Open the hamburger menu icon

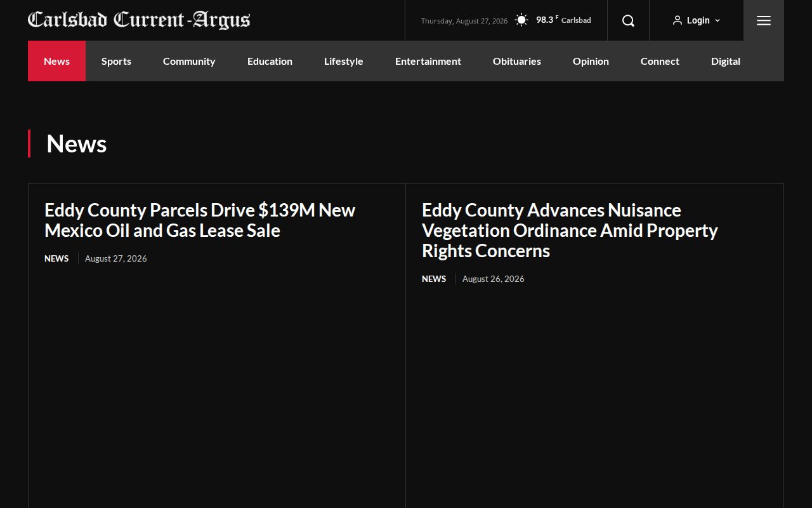click(x=764, y=20)
